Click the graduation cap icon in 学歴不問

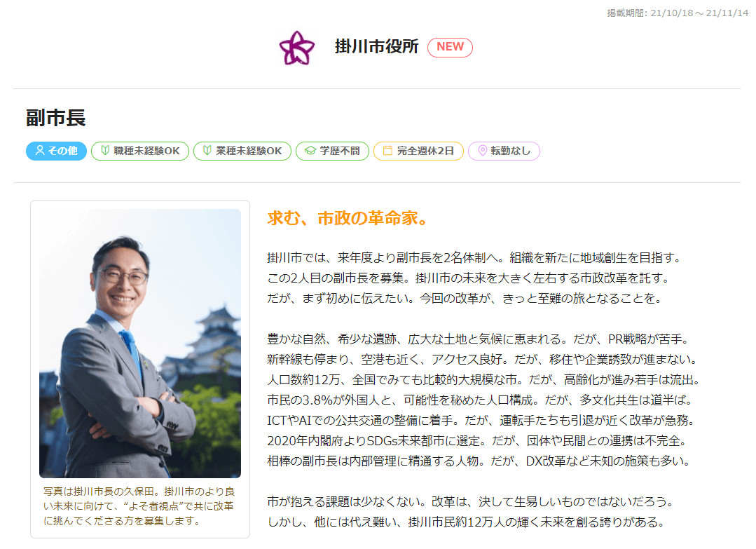[x=310, y=151]
